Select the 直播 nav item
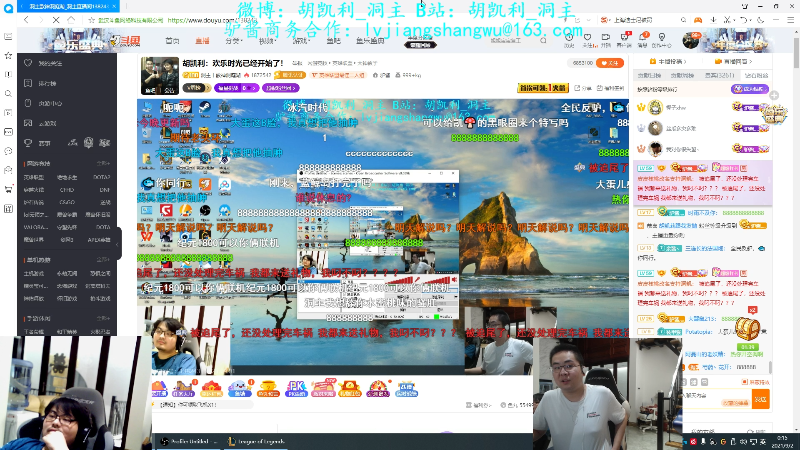 [202, 41]
